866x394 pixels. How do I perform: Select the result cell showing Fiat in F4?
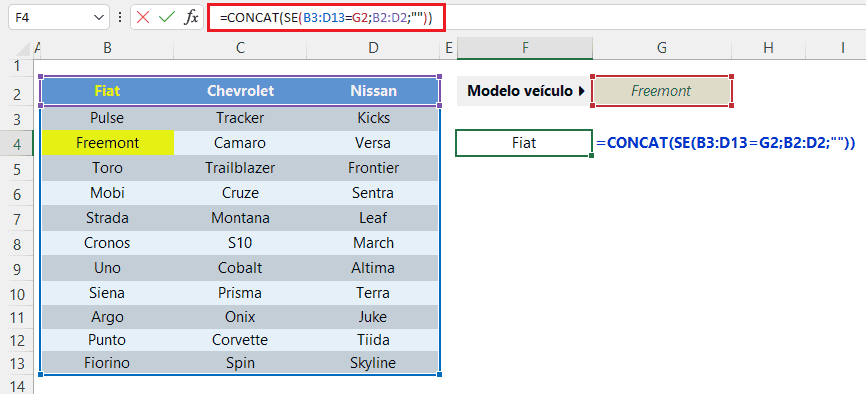click(525, 143)
